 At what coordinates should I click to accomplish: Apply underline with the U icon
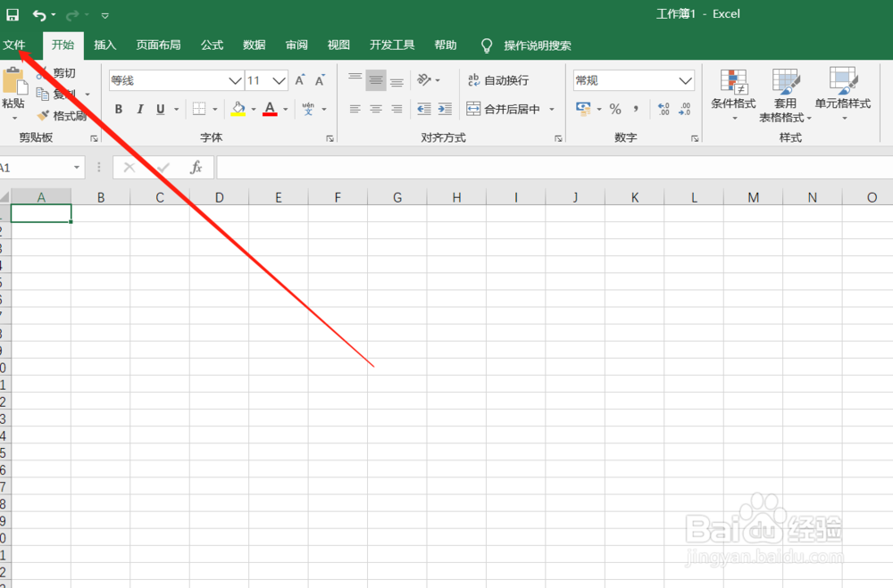pyautogui.click(x=162, y=109)
